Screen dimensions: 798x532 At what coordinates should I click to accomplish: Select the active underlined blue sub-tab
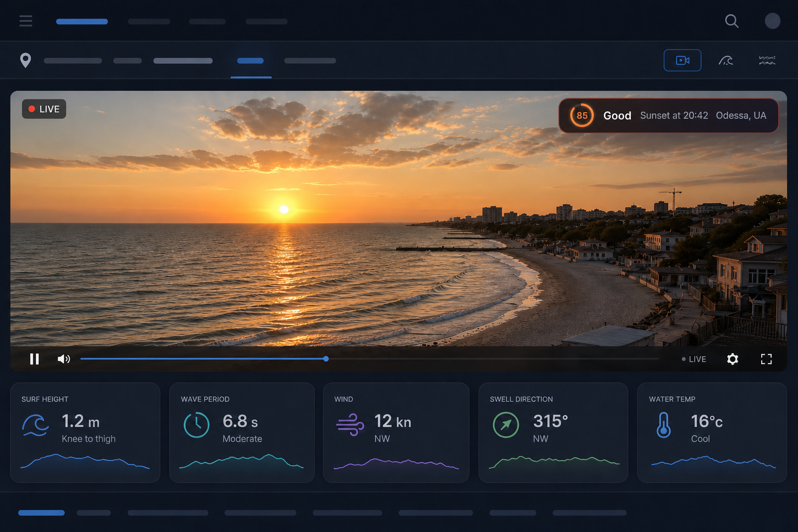[x=250, y=61]
